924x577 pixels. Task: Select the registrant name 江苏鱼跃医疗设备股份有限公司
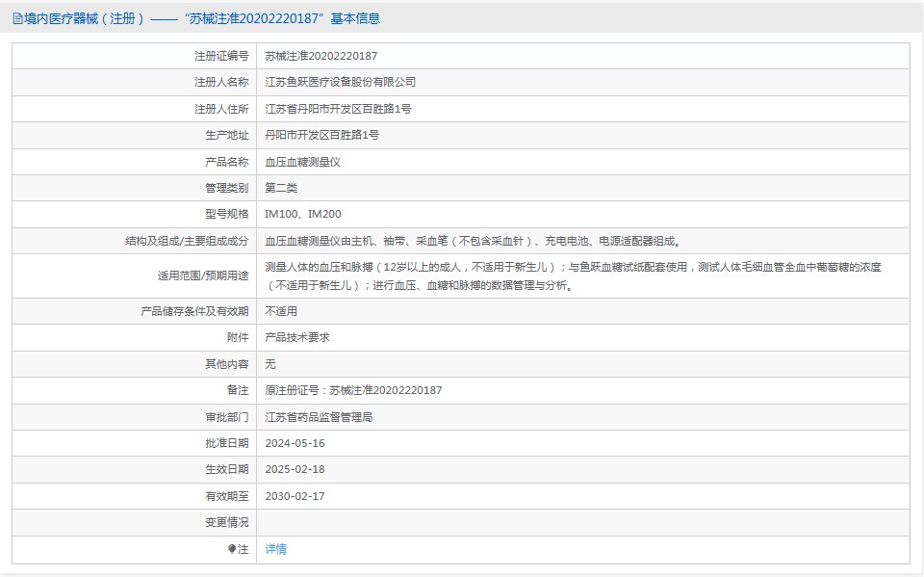click(x=340, y=82)
